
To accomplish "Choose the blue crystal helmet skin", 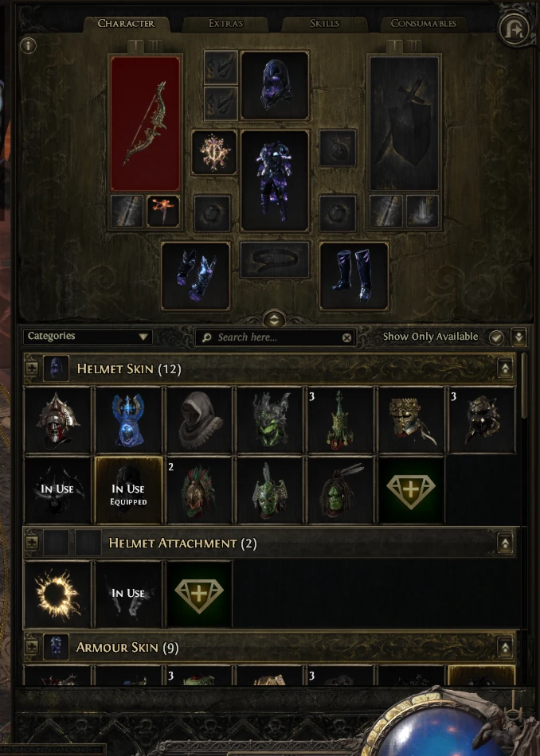I will click(x=128, y=420).
